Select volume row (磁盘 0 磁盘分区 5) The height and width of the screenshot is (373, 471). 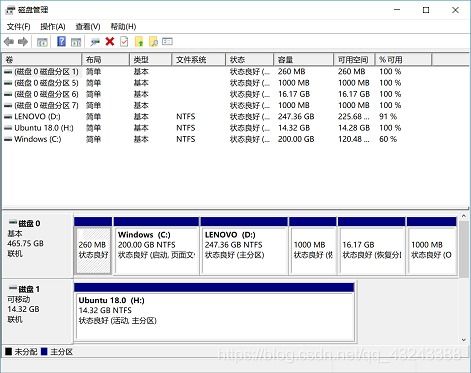[x=217, y=83]
